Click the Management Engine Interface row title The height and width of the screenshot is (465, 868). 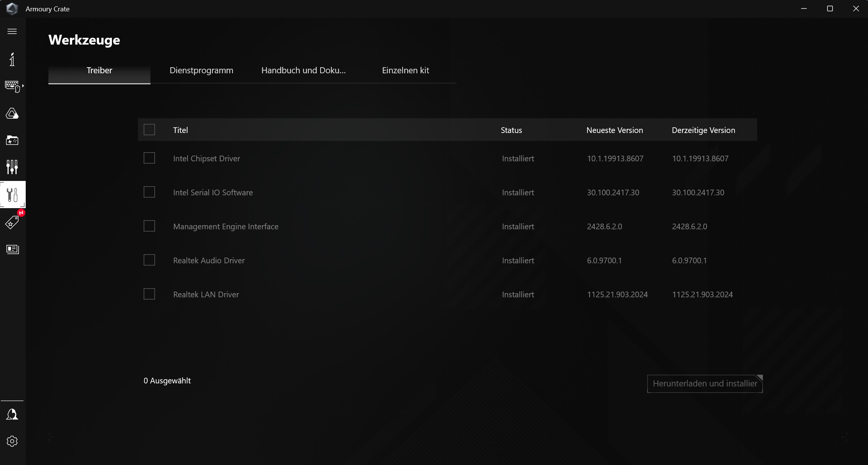pos(226,227)
